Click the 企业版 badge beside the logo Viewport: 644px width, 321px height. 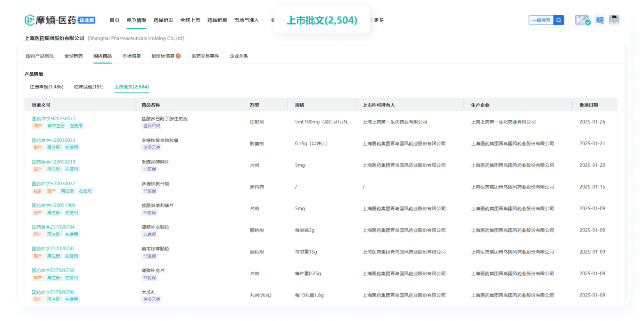tap(87, 20)
